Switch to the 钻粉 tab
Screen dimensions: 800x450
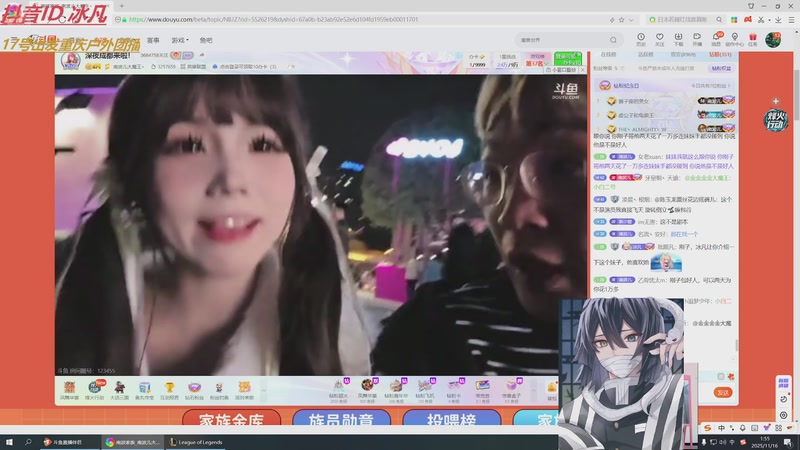[x=720, y=54]
